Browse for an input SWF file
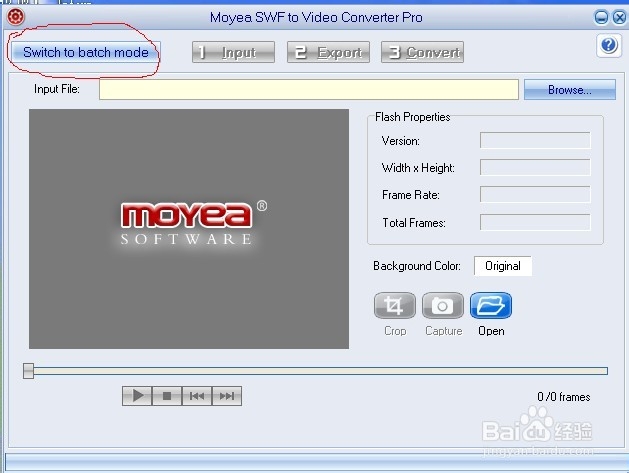629x473 pixels. pos(570,89)
